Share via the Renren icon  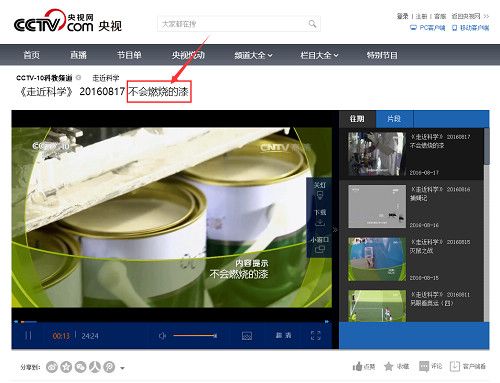point(95,367)
